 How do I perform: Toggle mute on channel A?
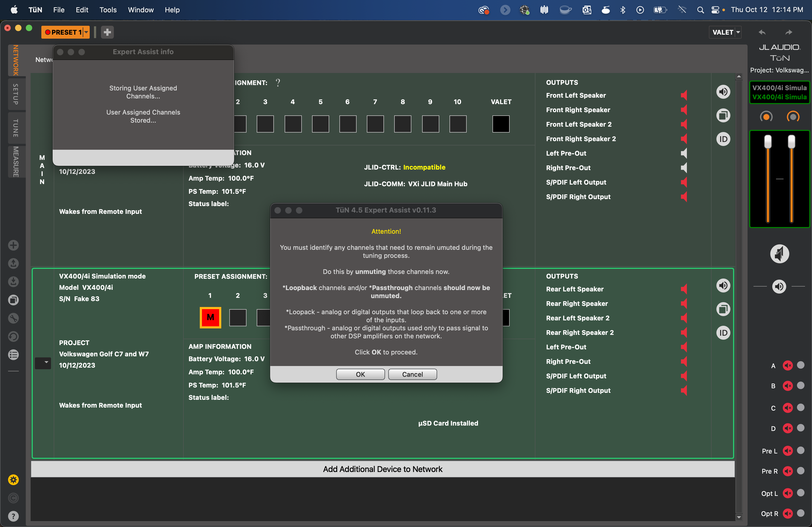click(x=788, y=365)
